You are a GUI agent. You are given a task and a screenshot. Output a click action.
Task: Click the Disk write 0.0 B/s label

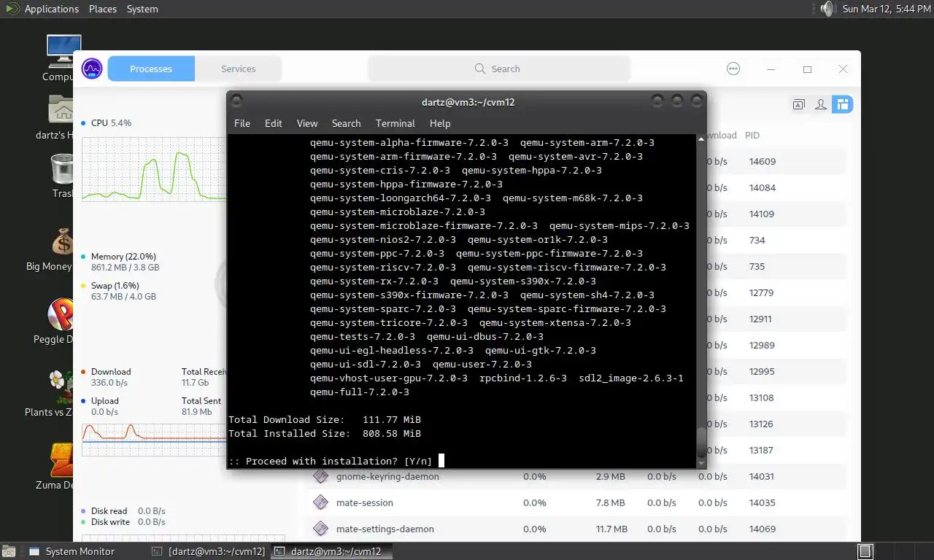pyautogui.click(x=128, y=522)
